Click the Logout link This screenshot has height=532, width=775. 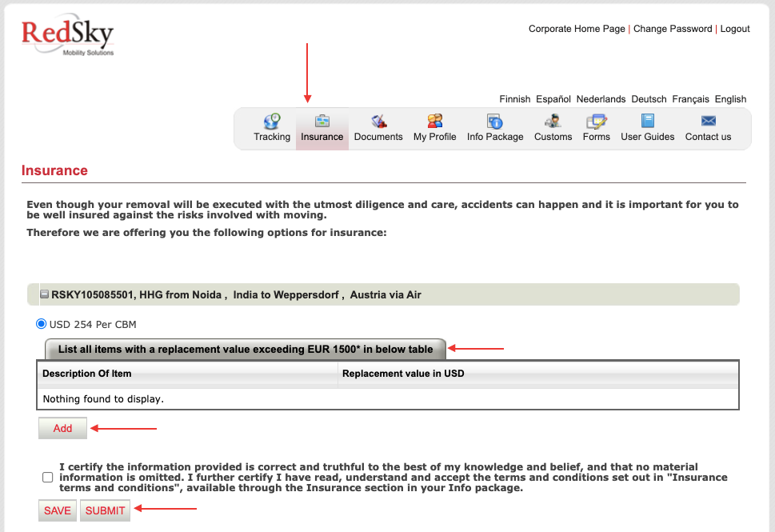(x=734, y=29)
